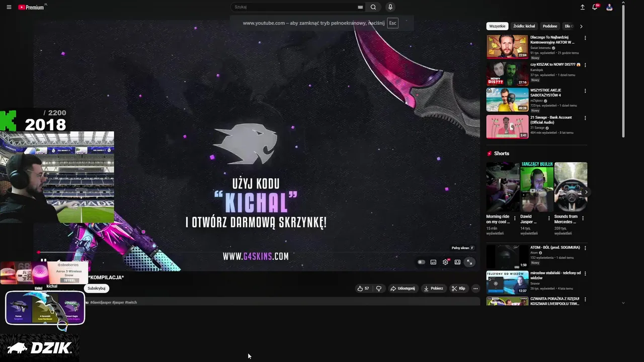
Task: Dislike the video with thumbs down
Action: click(379, 288)
